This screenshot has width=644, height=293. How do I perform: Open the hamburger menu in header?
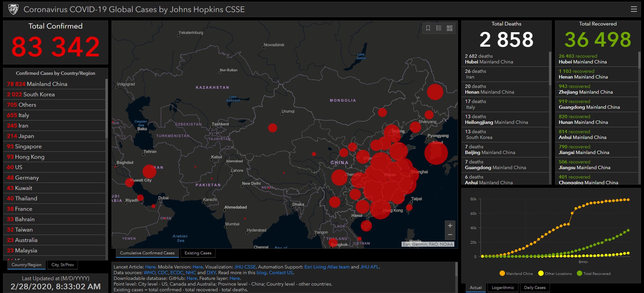click(x=634, y=9)
